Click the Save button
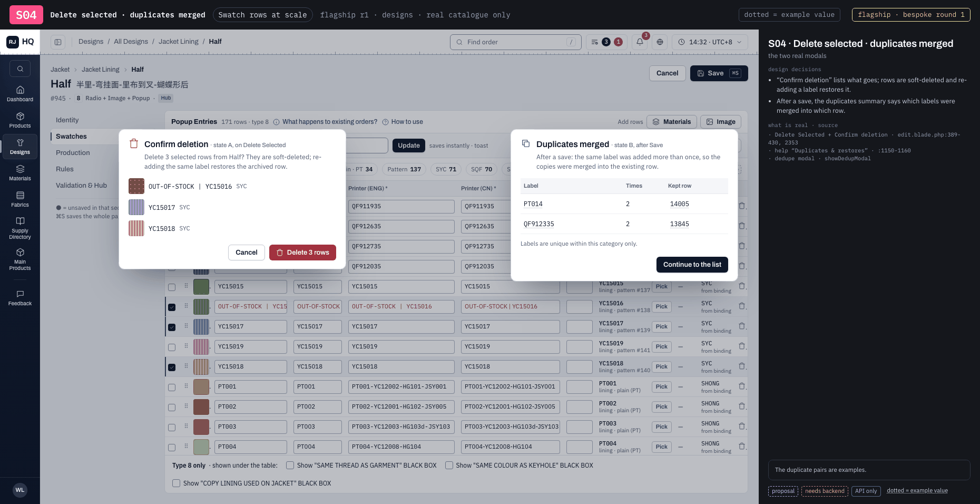The width and height of the screenshot is (980, 504). pos(719,73)
